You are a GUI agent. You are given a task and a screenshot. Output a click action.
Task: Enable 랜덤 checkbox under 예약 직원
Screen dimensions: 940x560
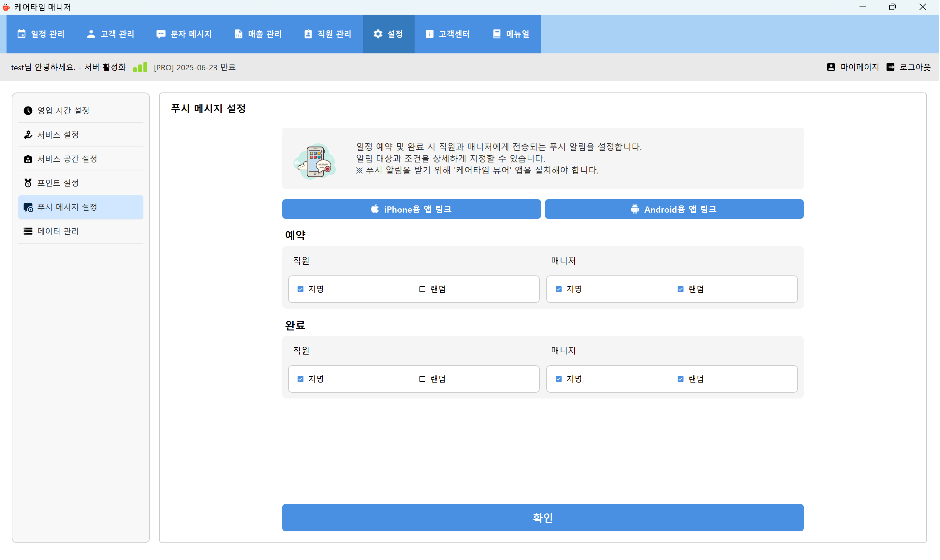[x=422, y=289]
